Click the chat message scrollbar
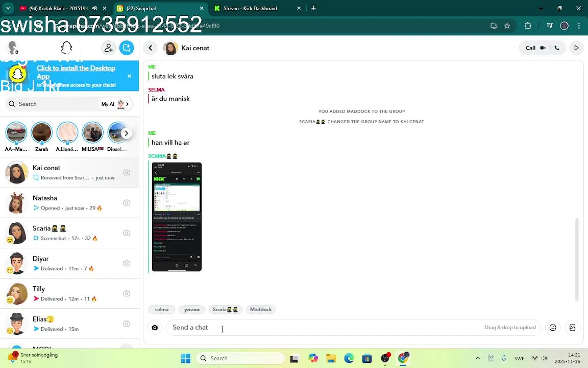Viewport: 588px width, 368px height. [x=577, y=259]
